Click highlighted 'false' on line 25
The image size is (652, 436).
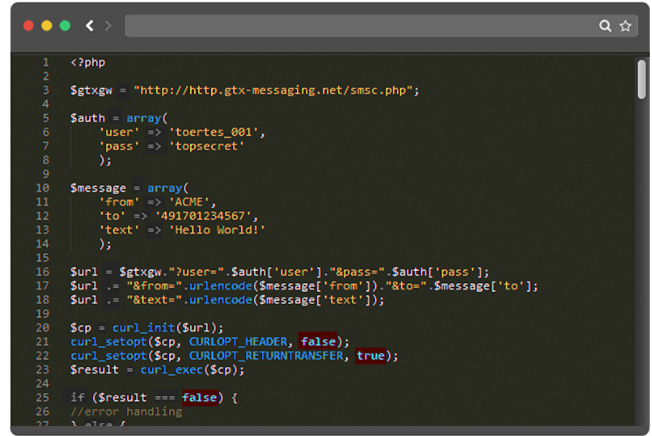(200, 398)
